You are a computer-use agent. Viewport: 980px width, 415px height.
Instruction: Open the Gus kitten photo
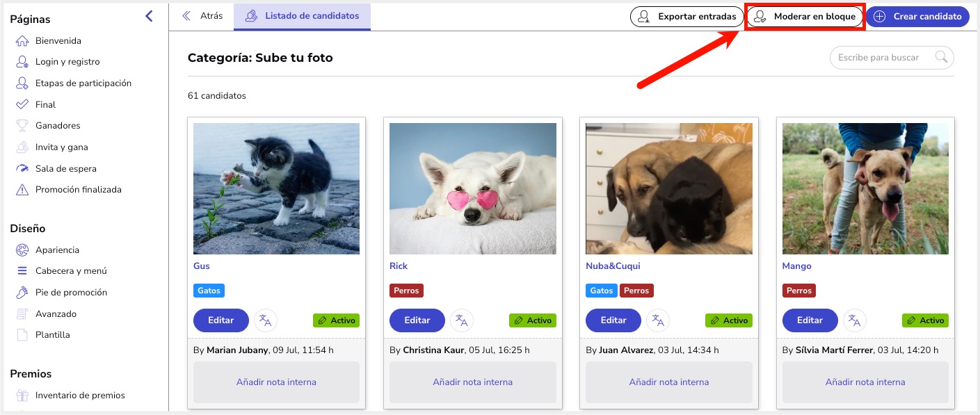pos(276,188)
